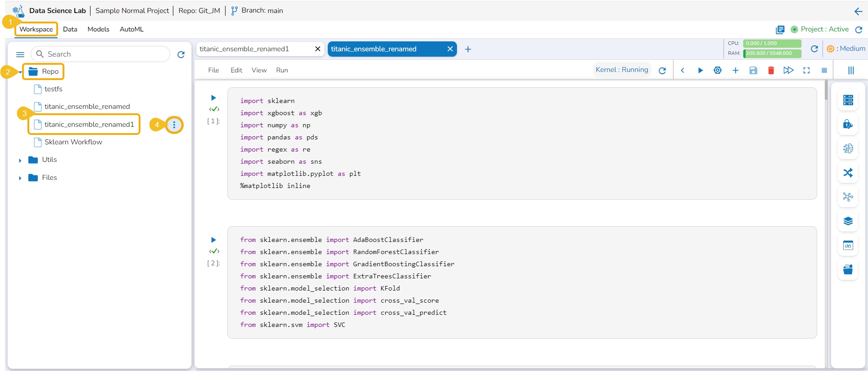
Task: Stop execution with the square stop icon
Action: pos(824,71)
